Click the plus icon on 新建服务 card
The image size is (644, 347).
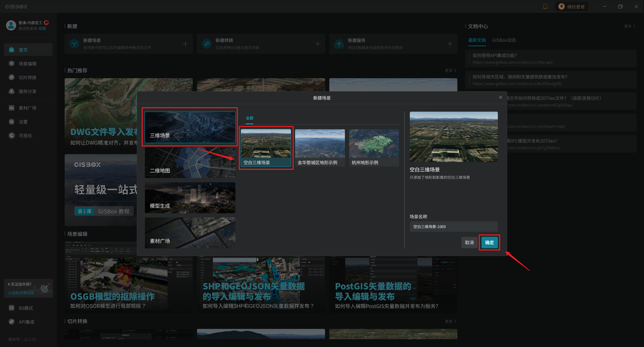(x=450, y=44)
